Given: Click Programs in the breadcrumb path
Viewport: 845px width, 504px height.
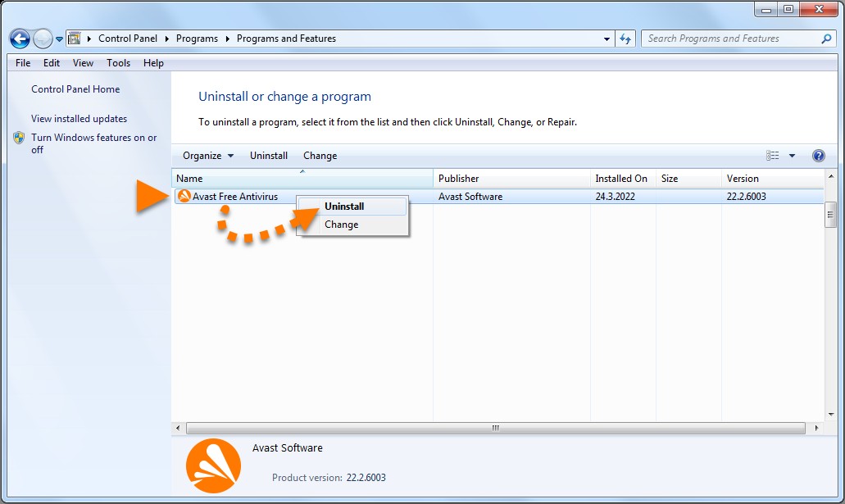Looking at the screenshot, I should 197,39.
